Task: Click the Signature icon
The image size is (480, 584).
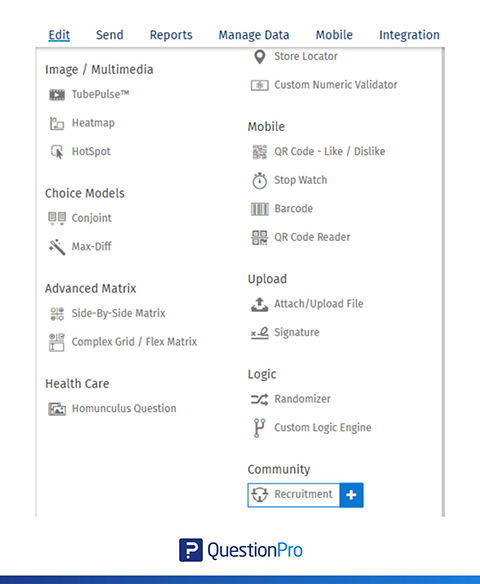Action: coord(260,333)
